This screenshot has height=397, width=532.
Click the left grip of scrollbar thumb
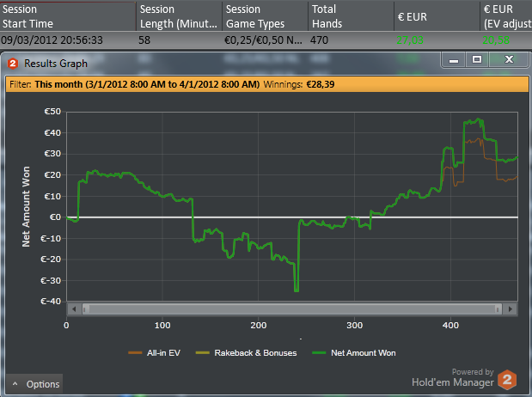click(x=84, y=309)
